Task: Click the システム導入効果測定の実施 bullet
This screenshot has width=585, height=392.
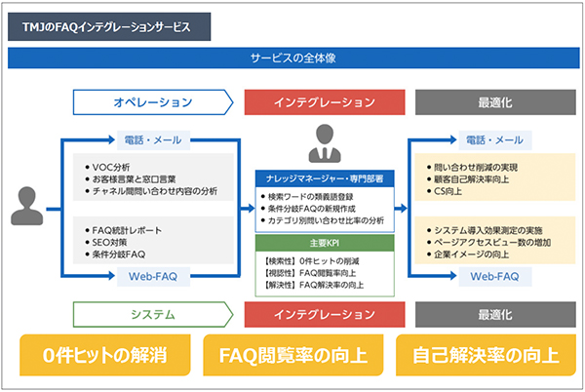Action: point(485,230)
